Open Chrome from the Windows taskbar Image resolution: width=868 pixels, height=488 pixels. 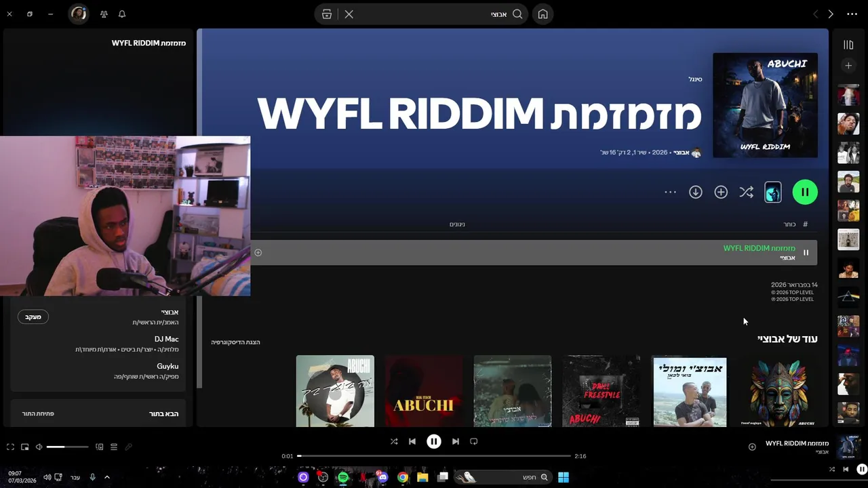[x=403, y=477]
